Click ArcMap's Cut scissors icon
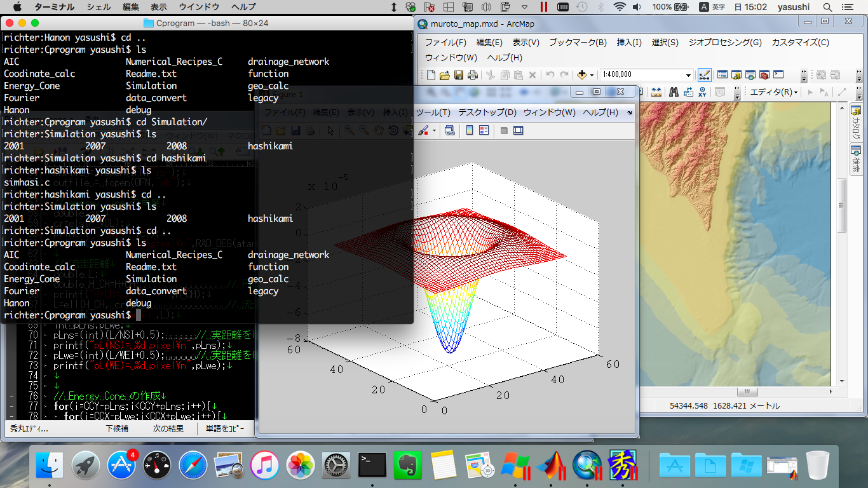Viewport: 868px width, 488px height. point(491,75)
